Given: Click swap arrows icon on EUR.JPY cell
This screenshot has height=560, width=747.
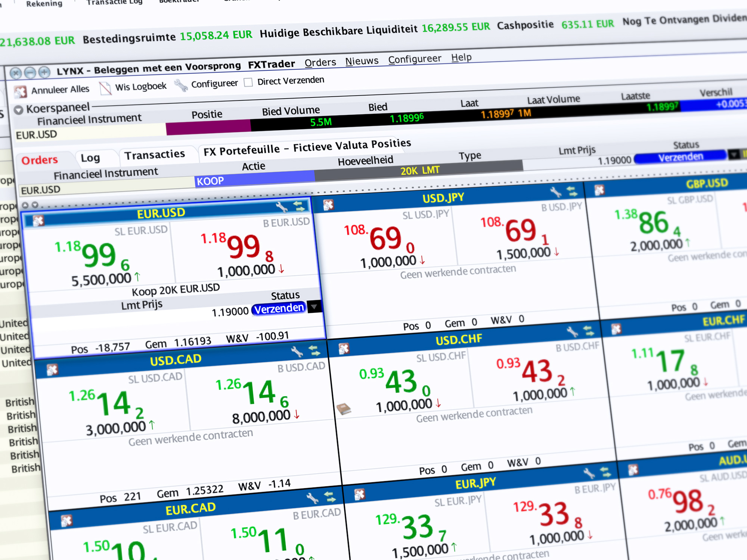Looking at the screenshot, I should (606, 472).
